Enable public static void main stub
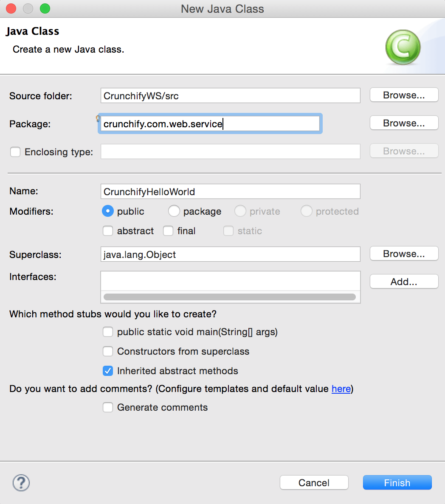Image resolution: width=445 pixels, height=504 pixels. coord(108,332)
